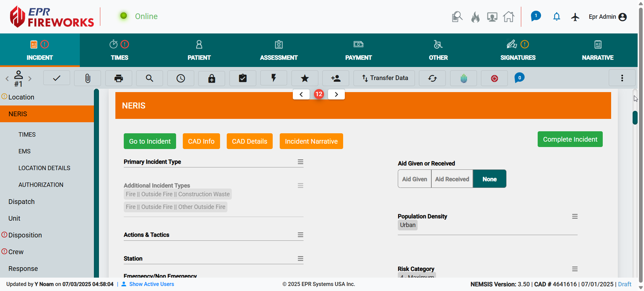Open the lock icon in toolbar
644x291 pixels.
tap(211, 78)
